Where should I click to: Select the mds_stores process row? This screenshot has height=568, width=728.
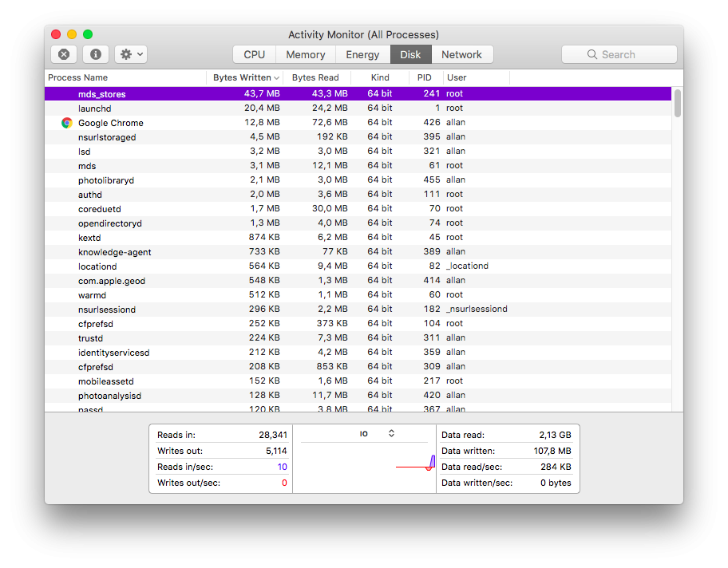click(x=358, y=94)
